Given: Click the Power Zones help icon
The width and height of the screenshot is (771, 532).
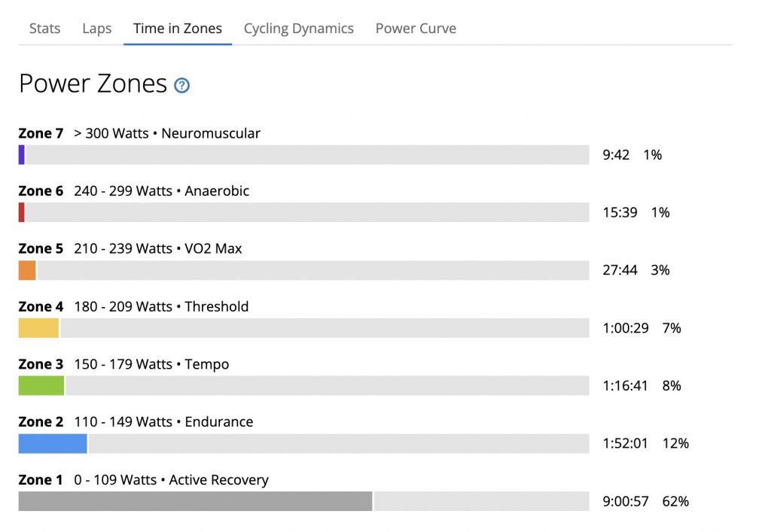Looking at the screenshot, I should tap(182, 86).
